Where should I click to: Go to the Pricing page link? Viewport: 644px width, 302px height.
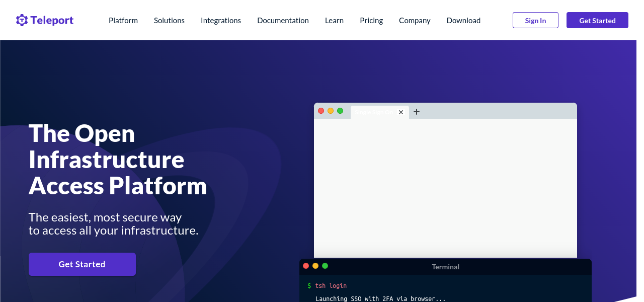[x=371, y=21]
